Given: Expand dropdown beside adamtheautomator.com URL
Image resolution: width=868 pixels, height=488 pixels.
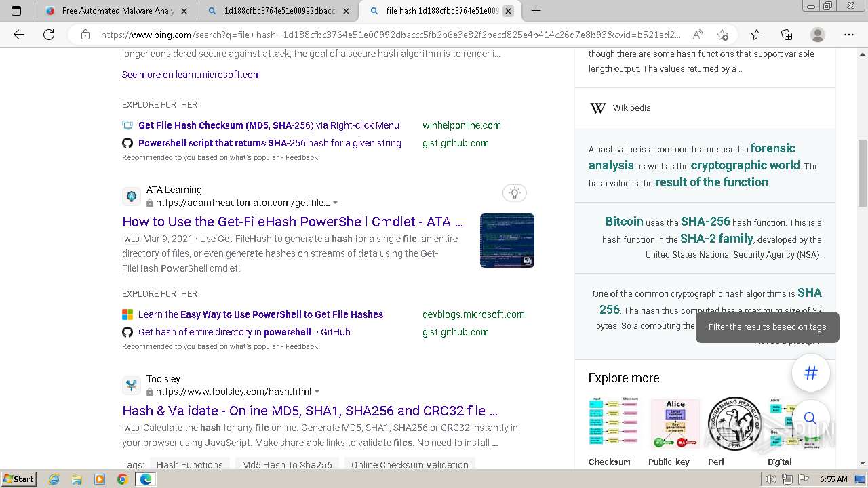Looking at the screenshot, I should tap(335, 203).
